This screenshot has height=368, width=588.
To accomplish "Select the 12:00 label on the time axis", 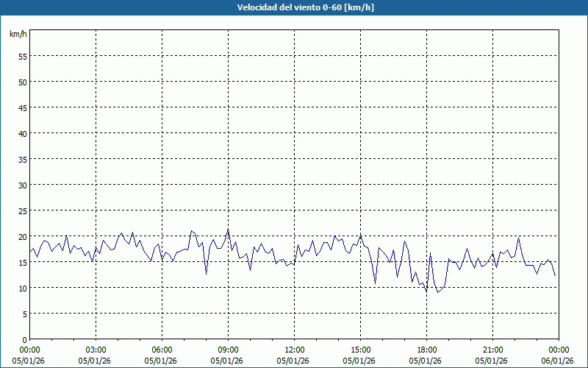I will tap(295, 350).
